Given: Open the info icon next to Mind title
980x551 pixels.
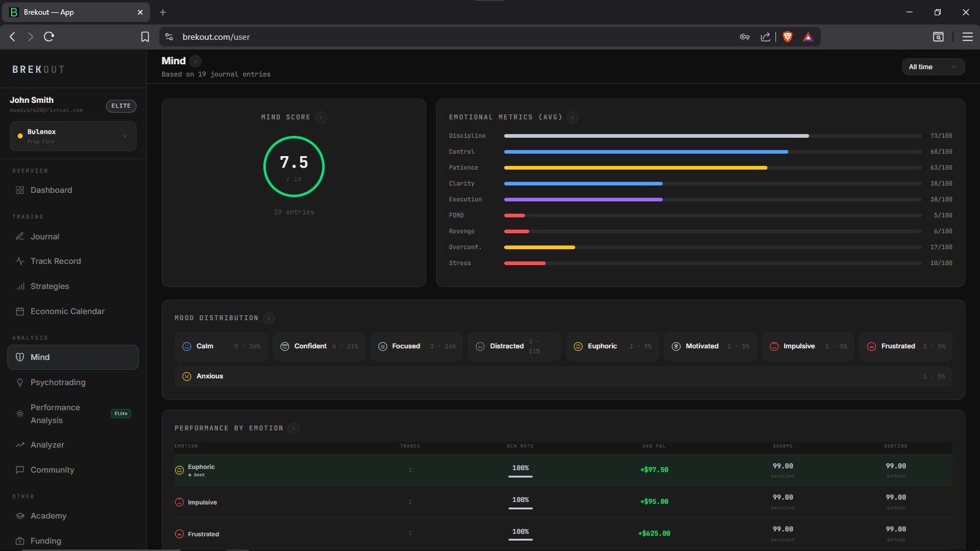Looking at the screenshot, I should [x=195, y=61].
